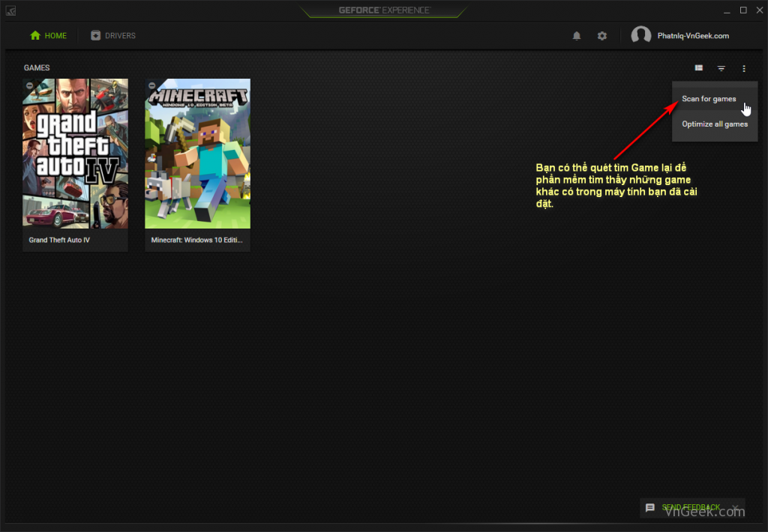Click the NVIDIA logo in title bar
The width and height of the screenshot is (768, 532).
10,10
